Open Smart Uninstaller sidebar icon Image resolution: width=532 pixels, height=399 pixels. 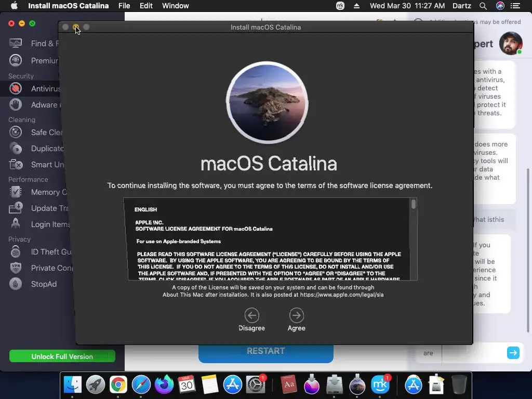click(x=16, y=165)
